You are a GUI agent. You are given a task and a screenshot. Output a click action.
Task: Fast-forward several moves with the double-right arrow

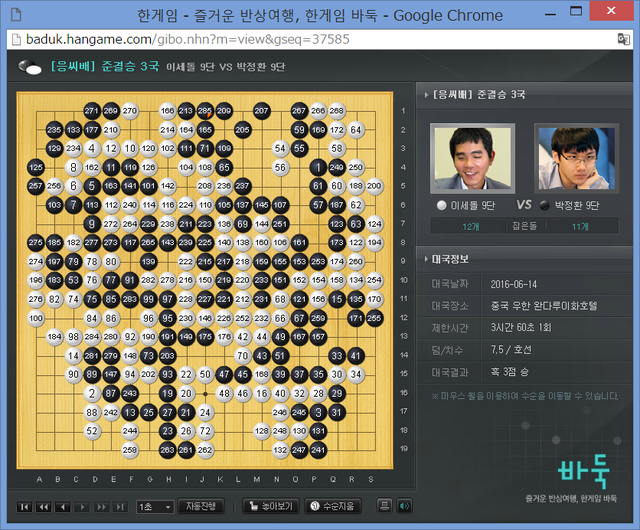[101, 507]
